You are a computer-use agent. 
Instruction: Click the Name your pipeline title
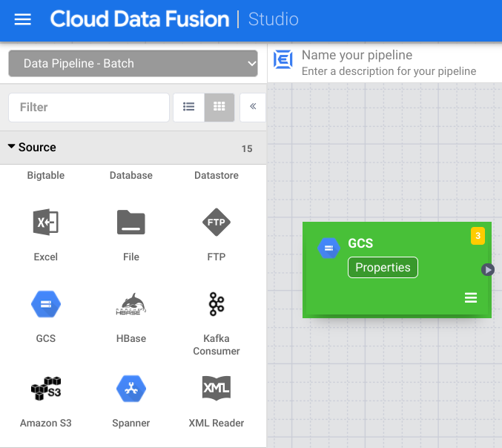(357, 56)
